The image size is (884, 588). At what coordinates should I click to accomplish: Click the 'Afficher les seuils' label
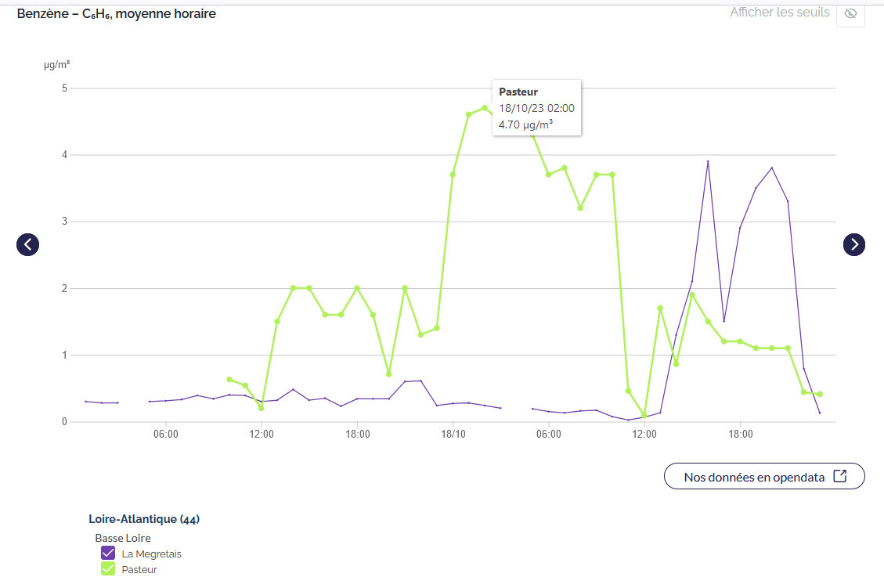point(780,13)
